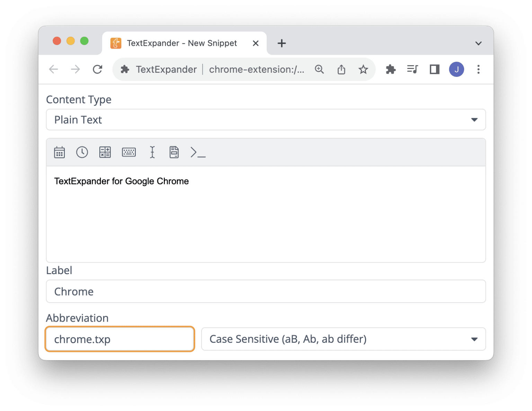This screenshot has width=532, height=411.
Task: Set the cursor position using the text cursor icon
Action: [152, 152]
